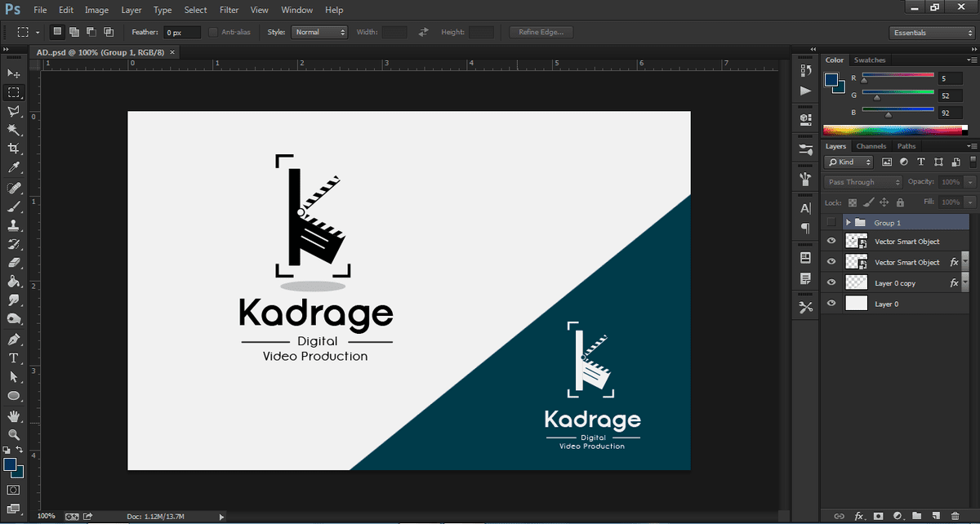Select the Eyedropper tool
The image size is (980, 524).
pos(14,168)
